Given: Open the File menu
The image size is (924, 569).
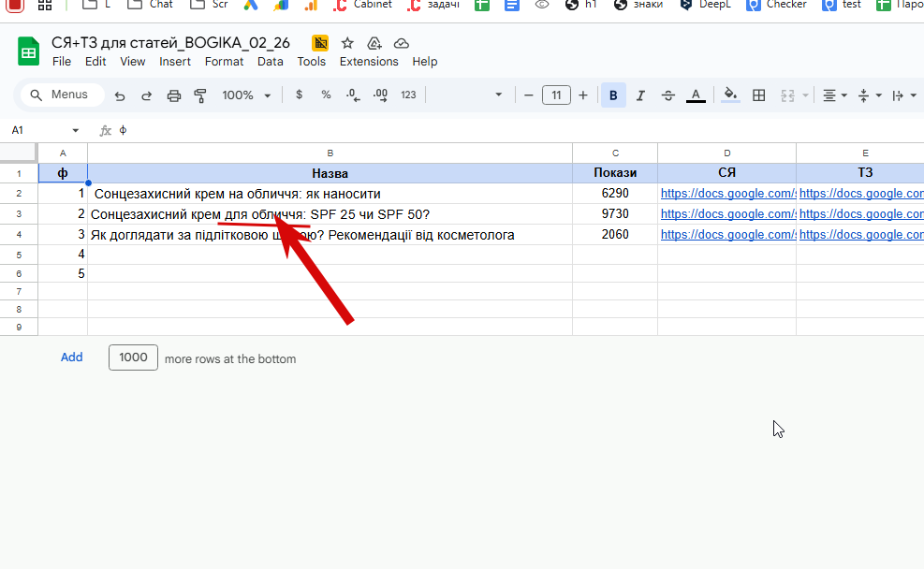Looking at the screenshot, I should (x=61, y=62).
